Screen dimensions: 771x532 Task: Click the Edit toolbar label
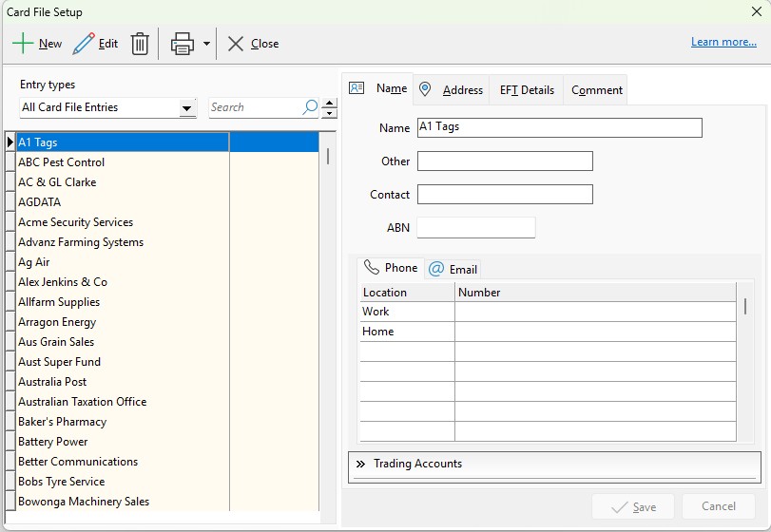108,44
